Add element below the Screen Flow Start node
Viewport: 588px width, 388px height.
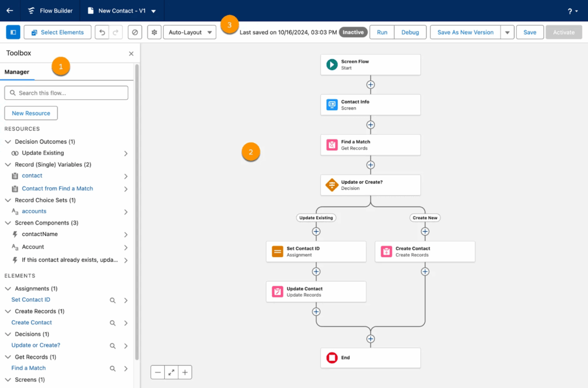370,84
